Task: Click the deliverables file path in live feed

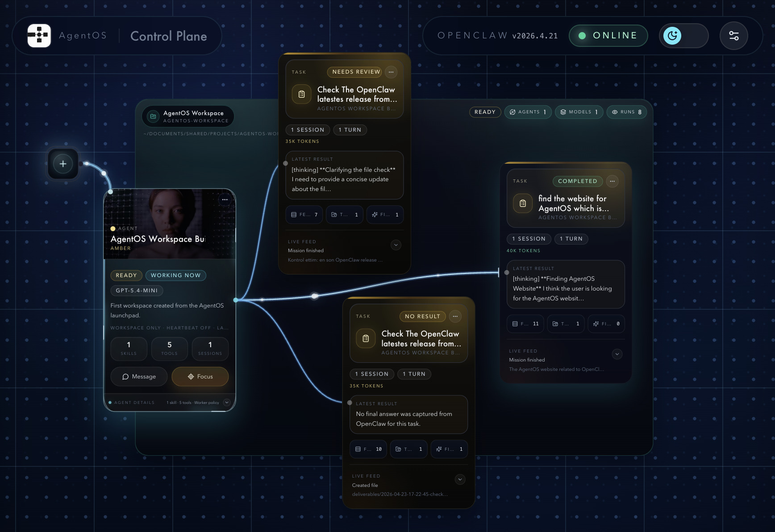Action: point(400,495)
